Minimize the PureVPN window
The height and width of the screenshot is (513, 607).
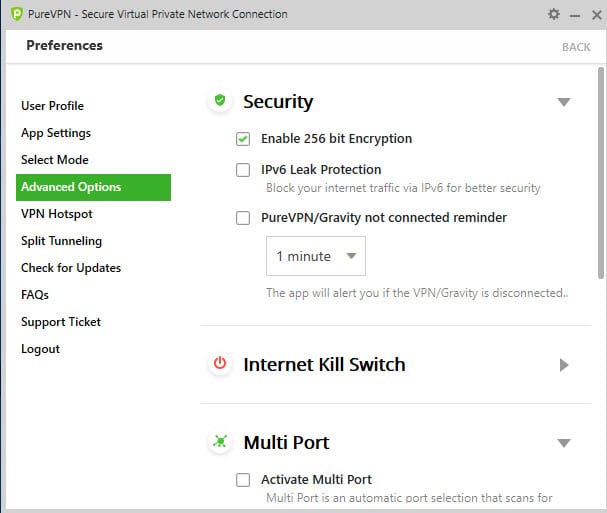575,14
